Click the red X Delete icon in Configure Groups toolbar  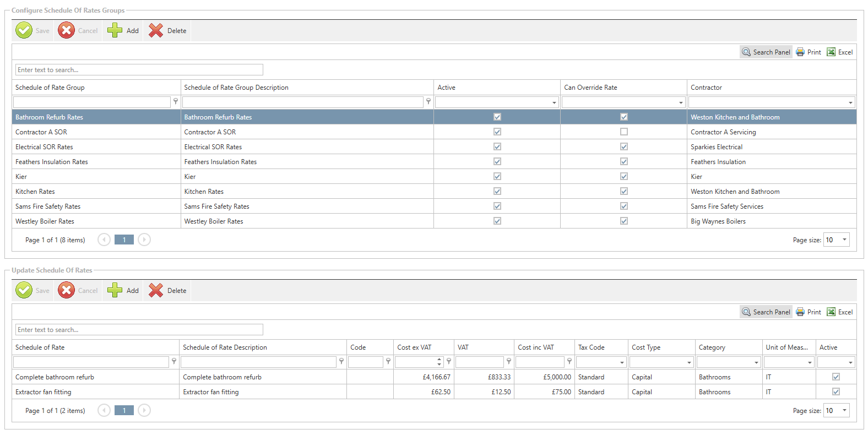coord(156,30)
